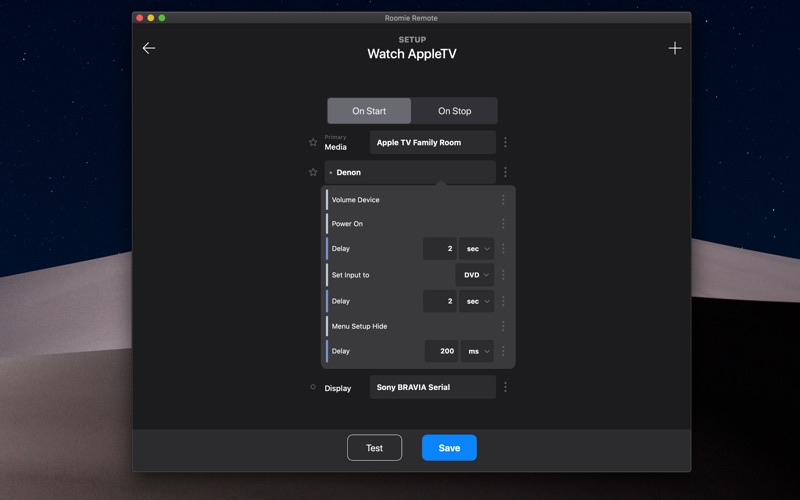Click the Set Input to label
The width and height of the screenshot is (800, 500).
tap(351, 275)
